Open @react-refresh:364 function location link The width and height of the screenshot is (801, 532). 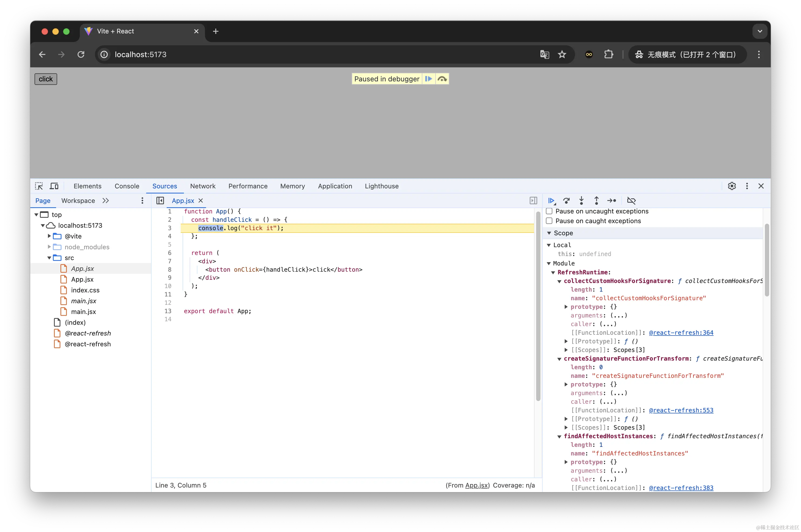tap(681, 333)
